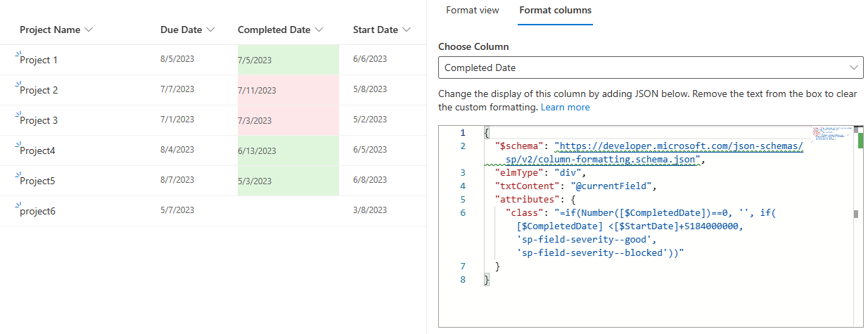Screen dimensions: 868x334
Task: Open the Learn more link
Action: pos(565,108)
